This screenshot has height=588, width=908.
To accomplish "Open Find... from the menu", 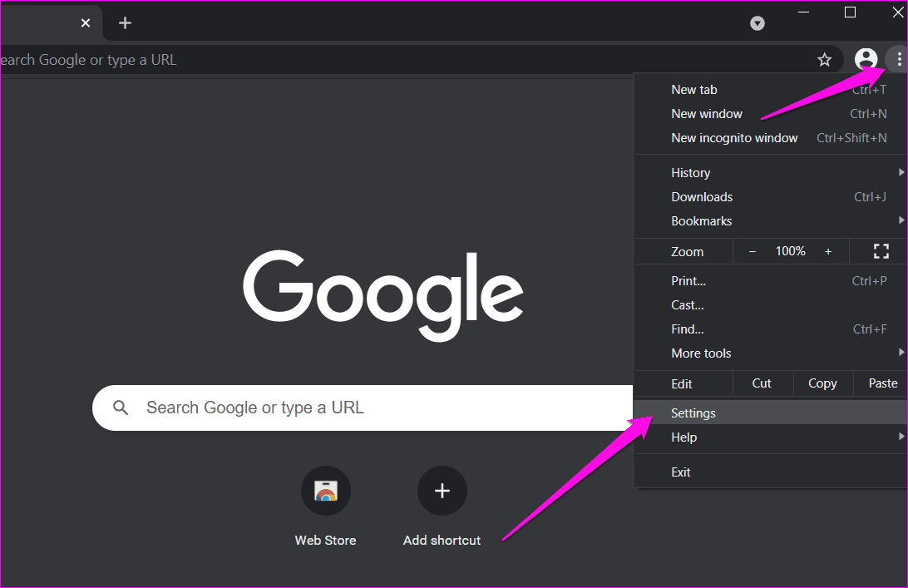I will [x=771, y=329].
